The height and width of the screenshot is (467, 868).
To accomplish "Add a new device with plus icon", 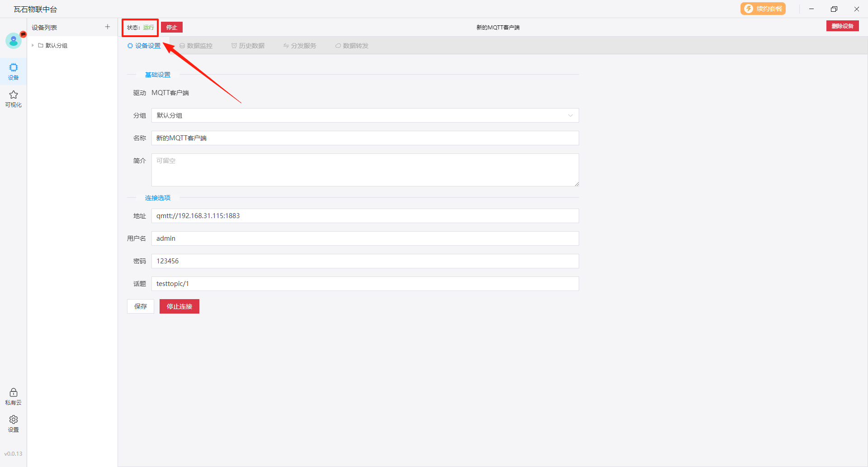I will click(108, 27).
